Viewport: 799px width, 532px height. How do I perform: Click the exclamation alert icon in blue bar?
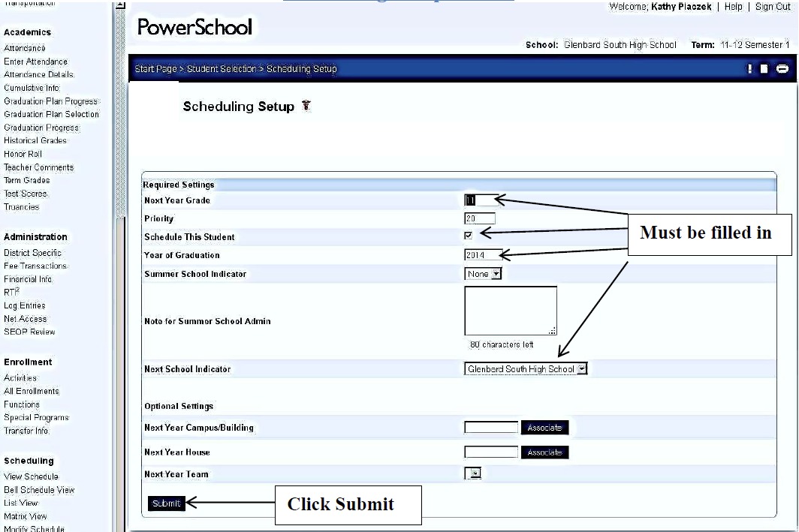[749, 69]
